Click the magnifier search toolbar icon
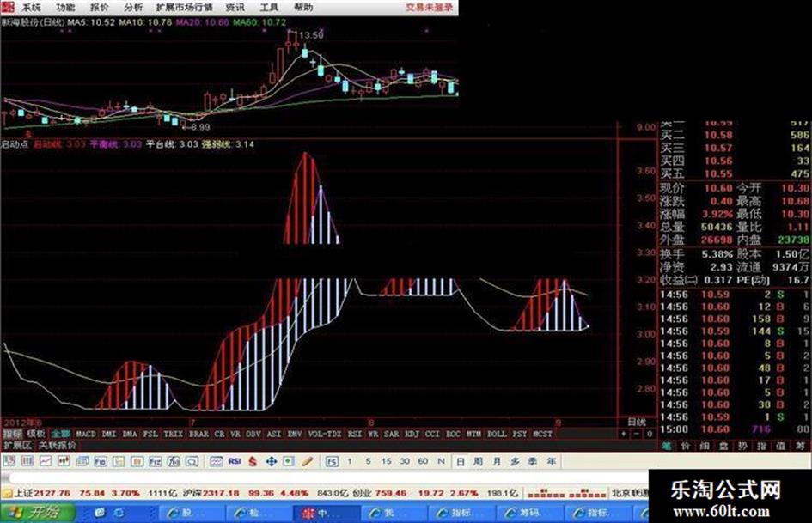 (192, 461)
